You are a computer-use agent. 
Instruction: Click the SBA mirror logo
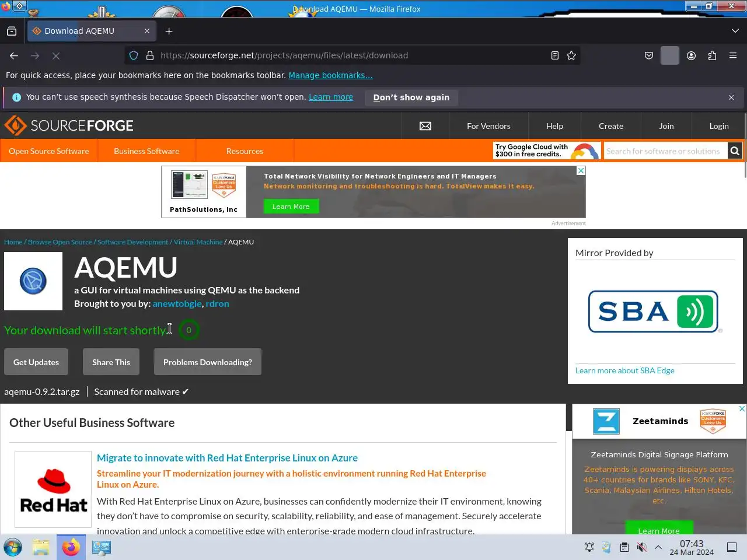pos(655,311)
